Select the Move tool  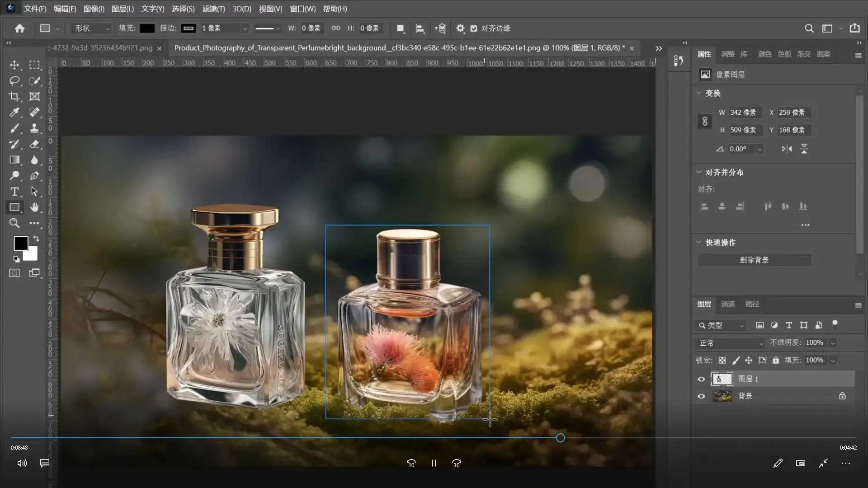point(14,65)
